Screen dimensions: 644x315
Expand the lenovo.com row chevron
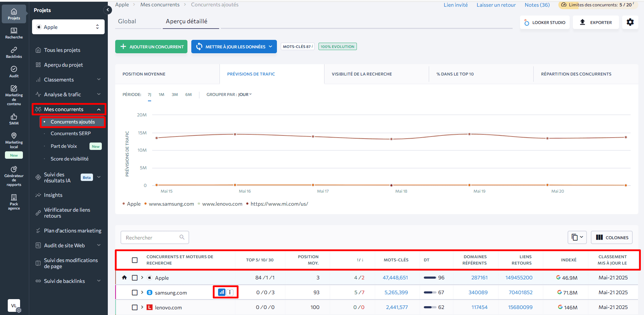pyautogui.click(x=142, y=307)
